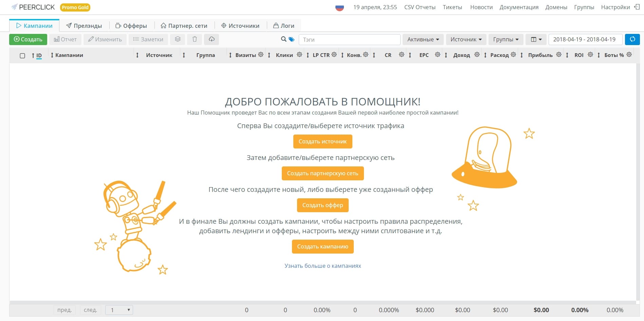Click the blue tags icon
644x321 pixels.
pos(292,39)
